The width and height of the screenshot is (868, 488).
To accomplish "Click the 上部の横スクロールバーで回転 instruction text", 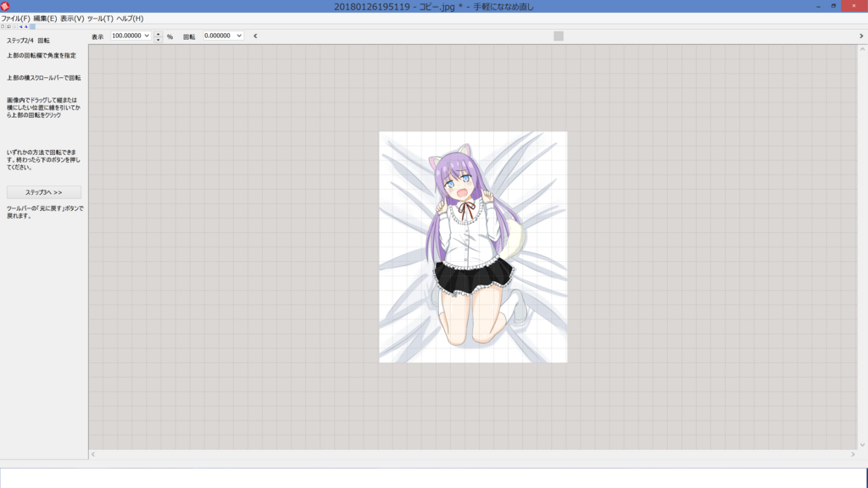I will (44, 77).
